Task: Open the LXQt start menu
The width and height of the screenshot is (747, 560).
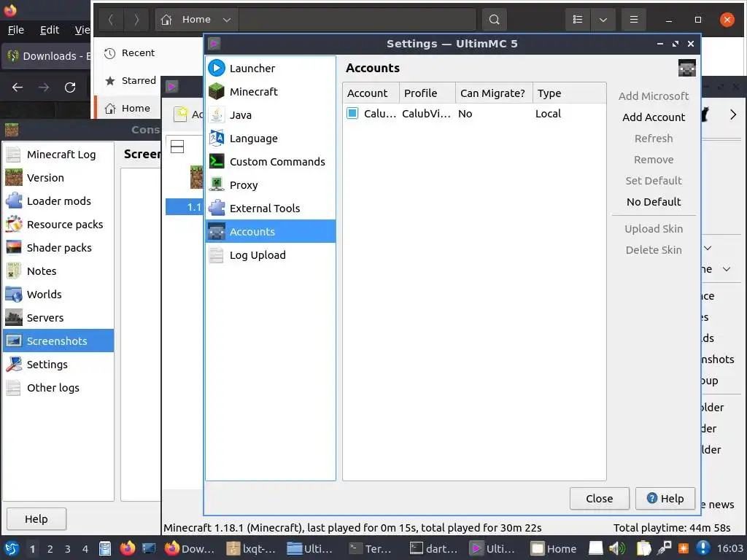Action: 12,548
